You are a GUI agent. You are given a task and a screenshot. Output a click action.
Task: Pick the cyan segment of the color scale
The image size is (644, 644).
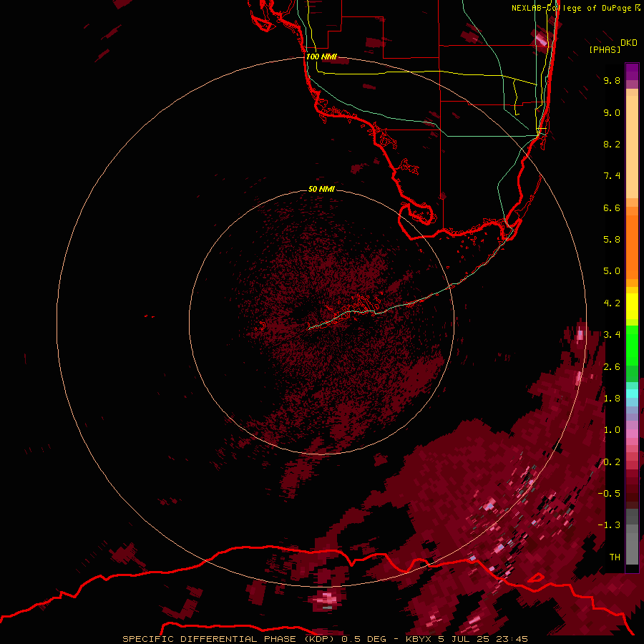point(632,394)
